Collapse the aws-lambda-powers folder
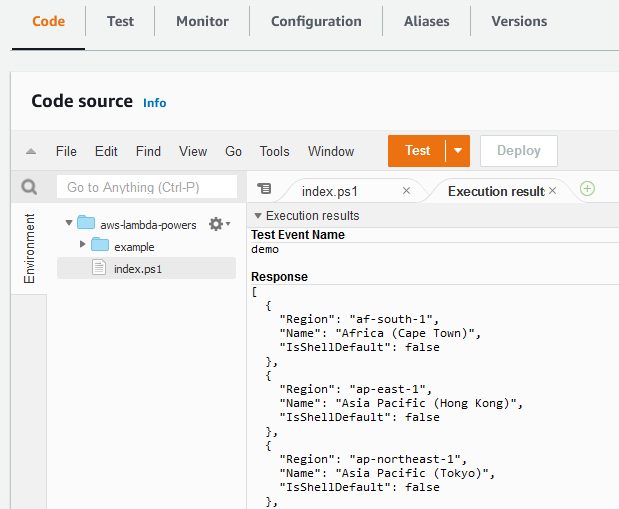This screenshot has height=509, width=619. click(x=69, y=223)
